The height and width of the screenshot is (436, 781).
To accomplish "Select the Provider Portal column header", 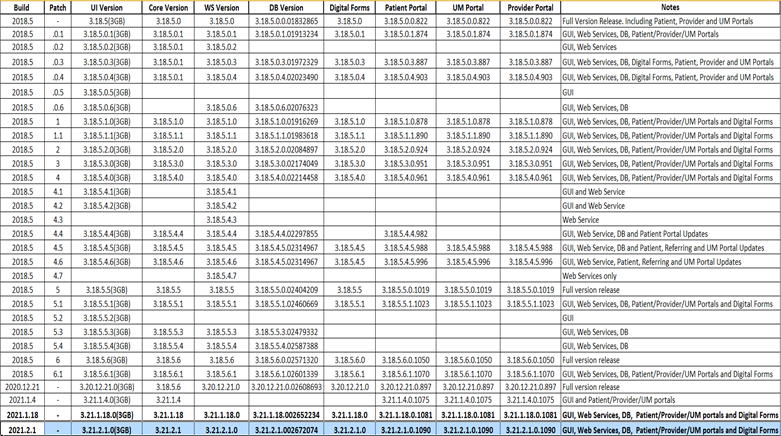I will click(x=530, y=5).
